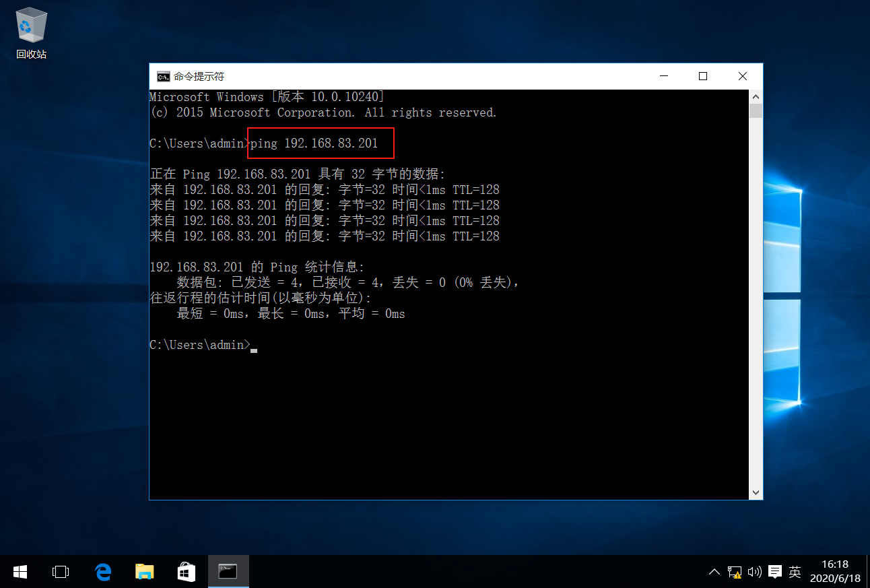Screen dimensions: 870x588
Task: Switch the IME language indicator showing 英
Action: pos(795,571)
